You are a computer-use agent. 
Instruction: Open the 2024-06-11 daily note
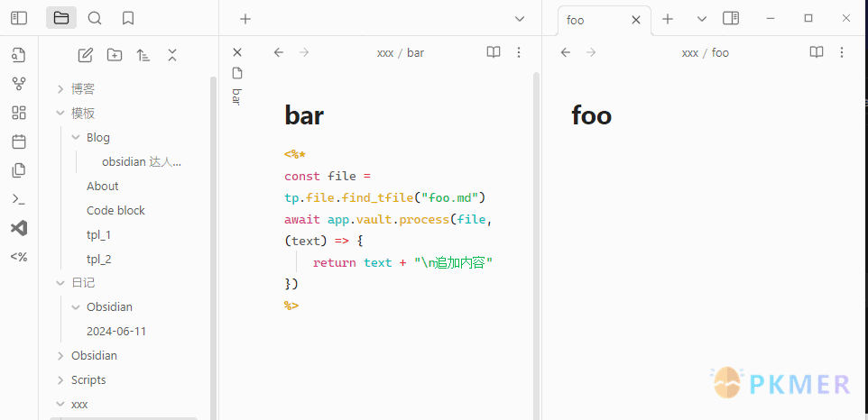point(116,331)
